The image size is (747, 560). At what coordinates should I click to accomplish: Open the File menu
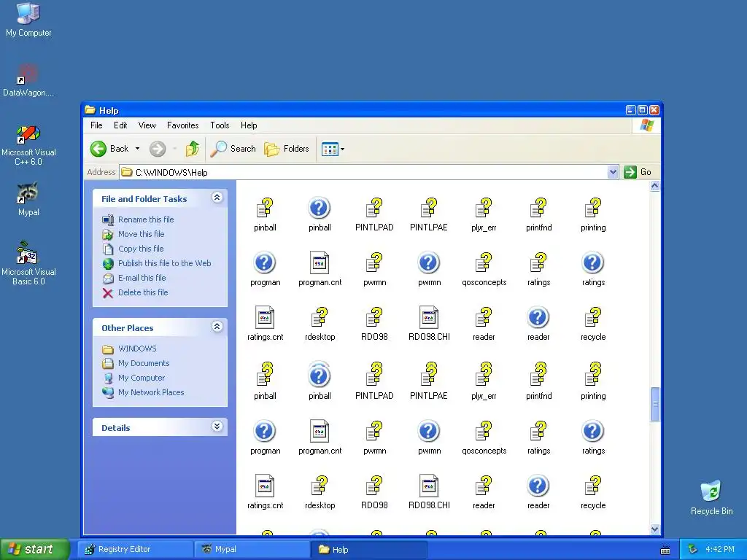[96, 125]
